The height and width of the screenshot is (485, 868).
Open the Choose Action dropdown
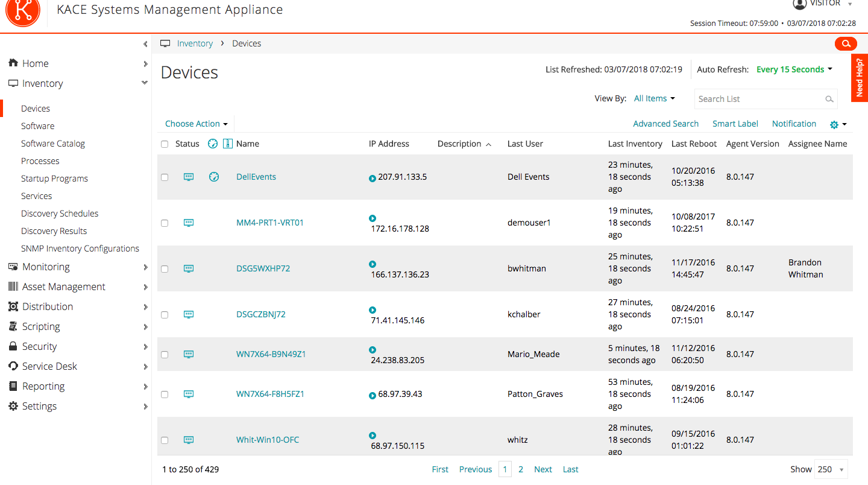[197, 124]
